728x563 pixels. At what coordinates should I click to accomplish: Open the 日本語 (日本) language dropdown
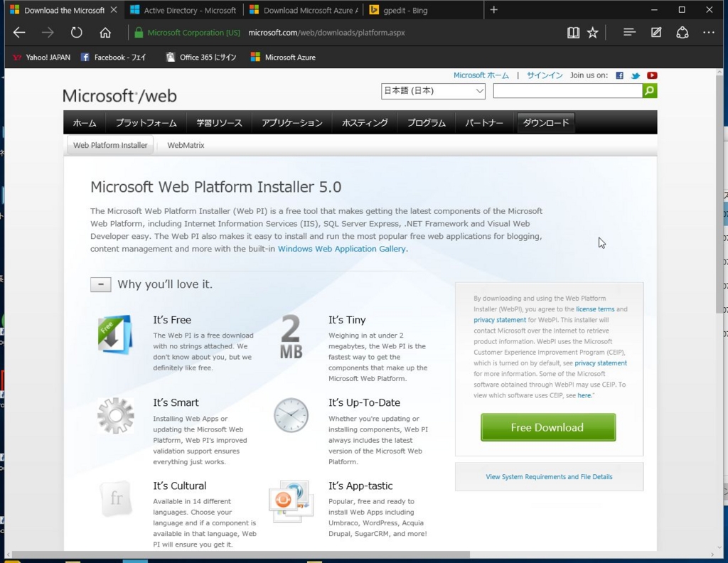[433, 91]
